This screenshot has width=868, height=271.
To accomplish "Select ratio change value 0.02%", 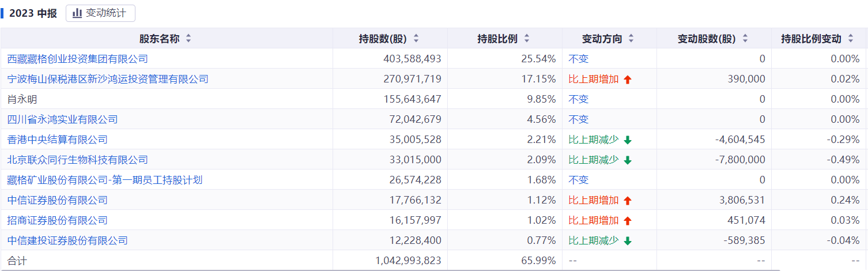I will 845,79.
